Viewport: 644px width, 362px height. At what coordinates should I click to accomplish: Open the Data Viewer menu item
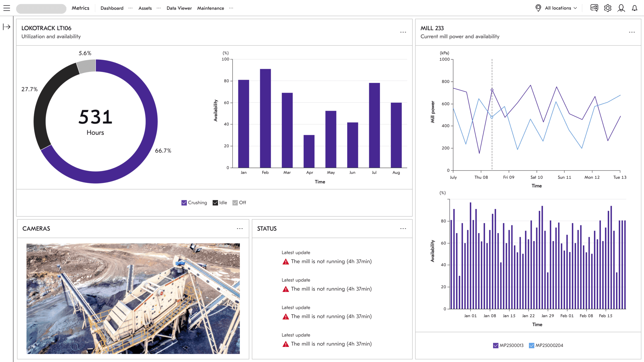click(179, 8)
